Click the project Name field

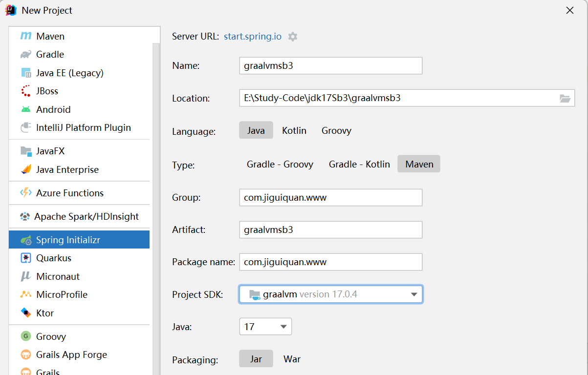pos(330,66)
